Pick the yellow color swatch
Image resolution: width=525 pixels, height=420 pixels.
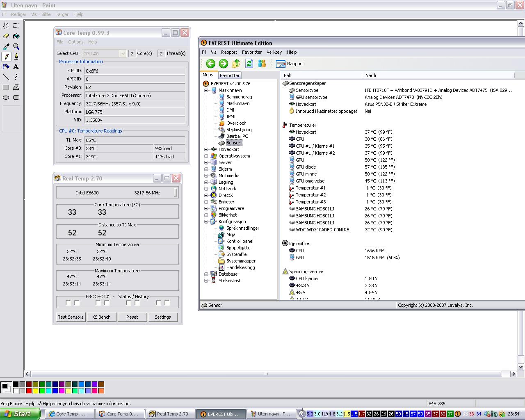[x=35, y=390]
